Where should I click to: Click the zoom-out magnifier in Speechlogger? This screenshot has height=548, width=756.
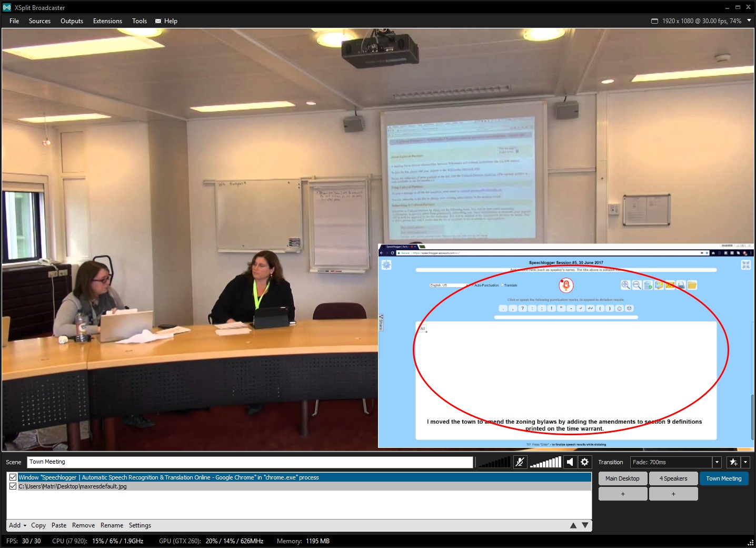coord(636,285)
